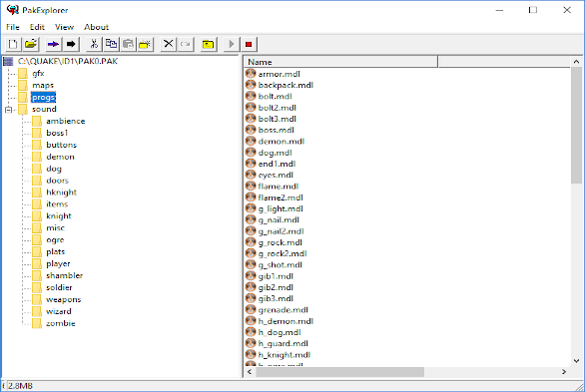Click the weapons folder icon
Screen dimensions: 585x392
37,299
